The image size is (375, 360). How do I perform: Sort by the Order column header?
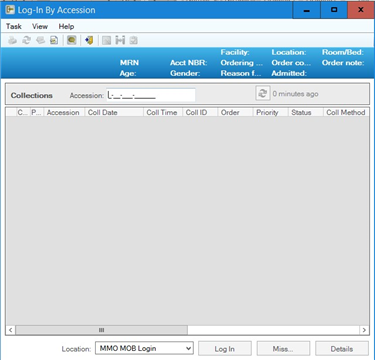(x=235, y=112)
